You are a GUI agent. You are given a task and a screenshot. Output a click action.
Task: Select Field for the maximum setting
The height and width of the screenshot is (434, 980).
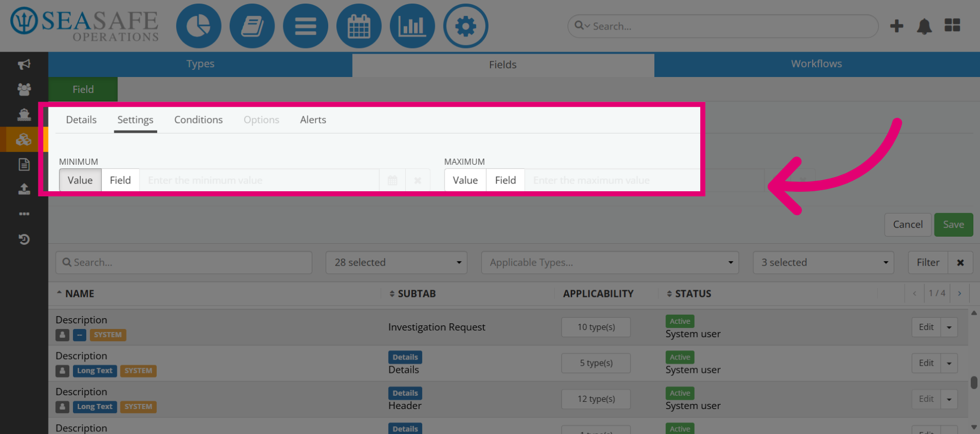click(505, 181)
